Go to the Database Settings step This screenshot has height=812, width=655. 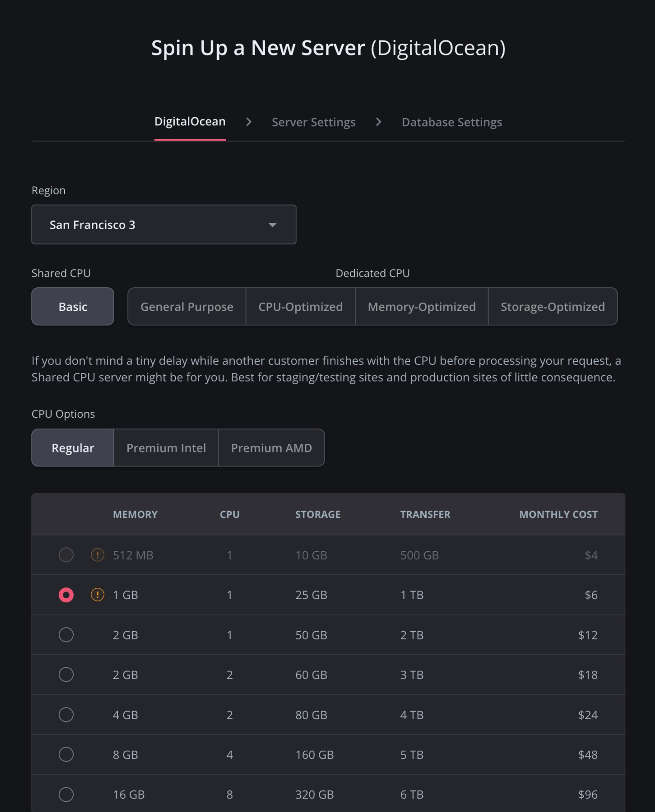452,122
